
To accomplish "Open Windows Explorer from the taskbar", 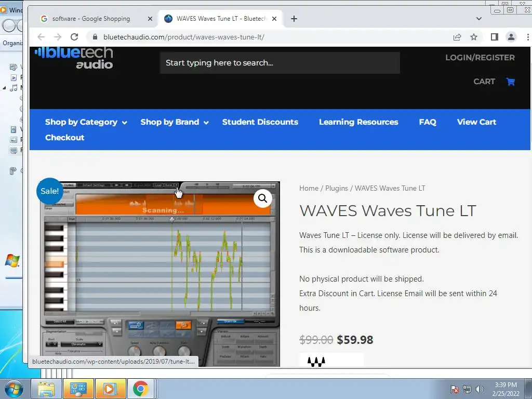I will 46,389.
